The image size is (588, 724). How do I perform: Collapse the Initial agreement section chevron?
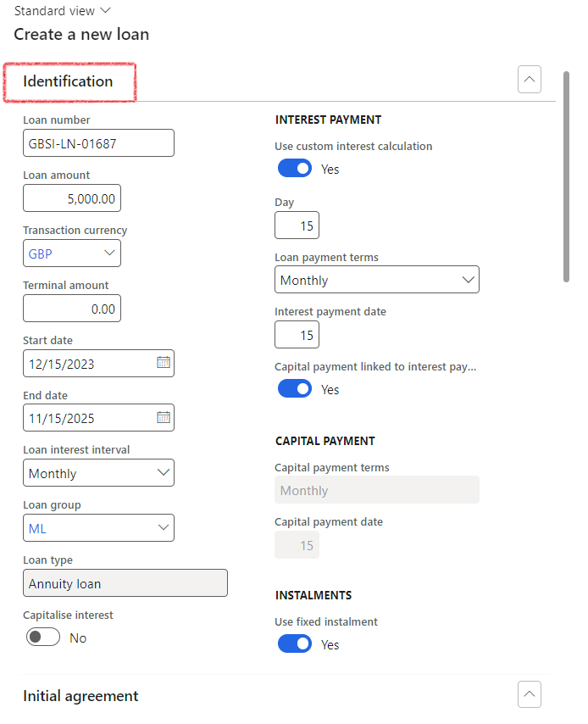[530, 694]
